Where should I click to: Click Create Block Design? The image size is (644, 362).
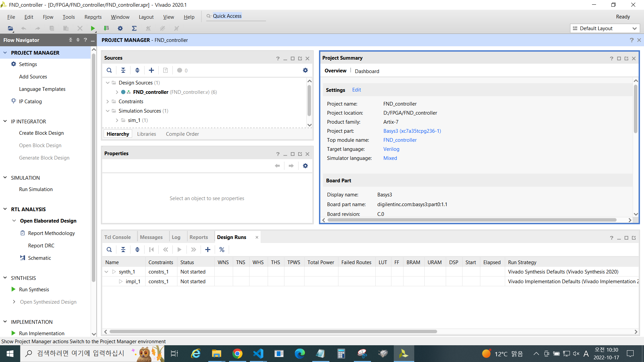tap(41, 133)
